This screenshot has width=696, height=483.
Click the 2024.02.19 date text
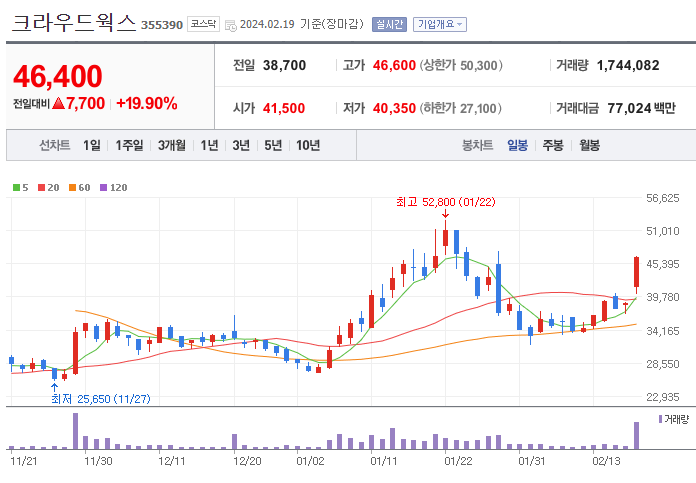267,24
